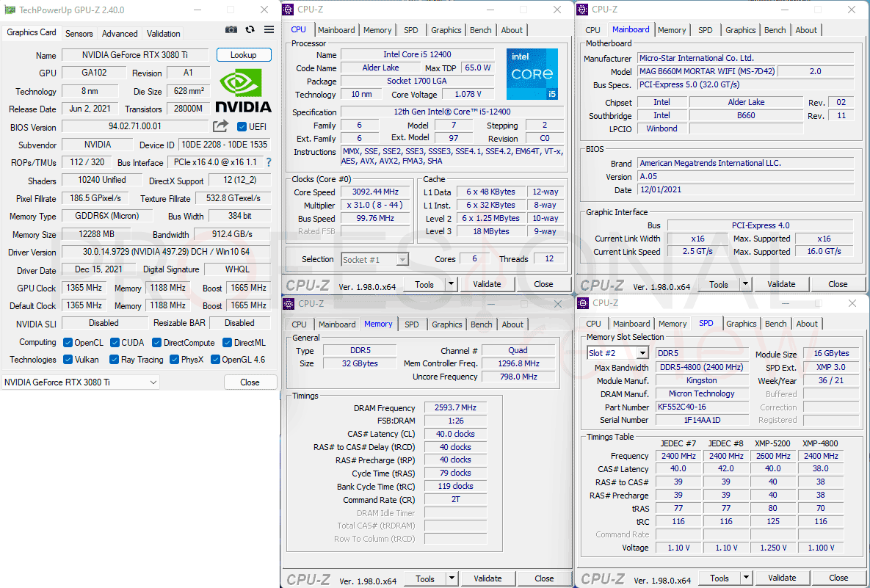Open the Socket #1 selection dropdown
Screen dimensions: 870x588
click(375, 260)
